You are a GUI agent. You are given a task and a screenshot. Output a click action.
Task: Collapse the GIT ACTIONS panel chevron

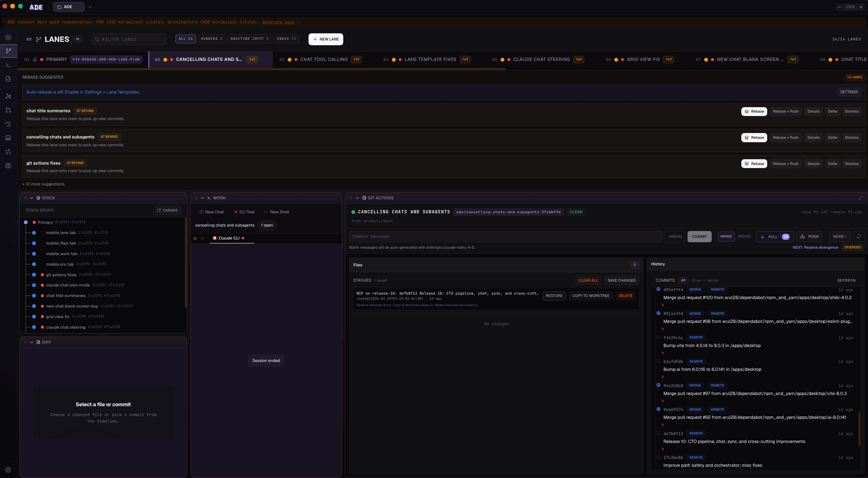click(x=357, y=198)
